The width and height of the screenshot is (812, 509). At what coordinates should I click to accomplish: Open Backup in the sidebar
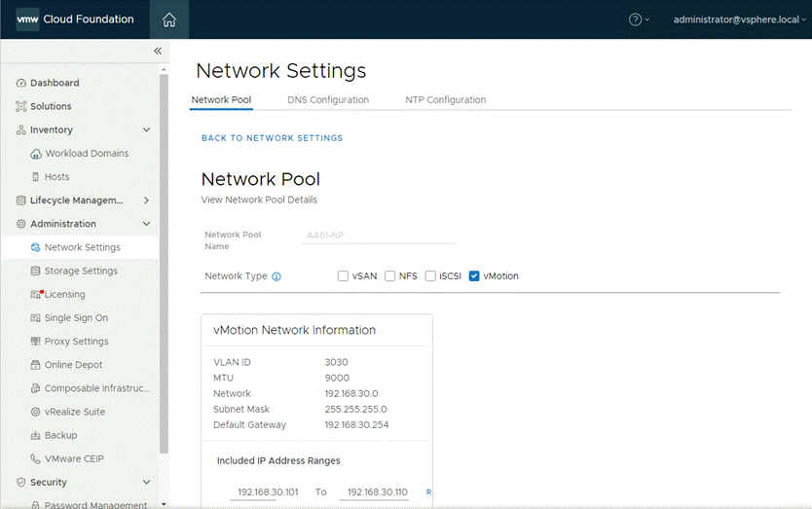coord(60,435)
